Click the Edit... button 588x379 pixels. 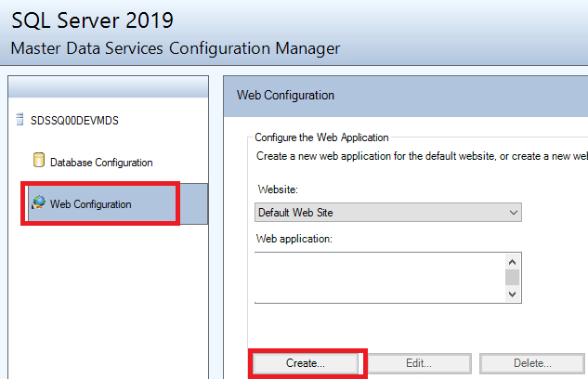(419, 363)
